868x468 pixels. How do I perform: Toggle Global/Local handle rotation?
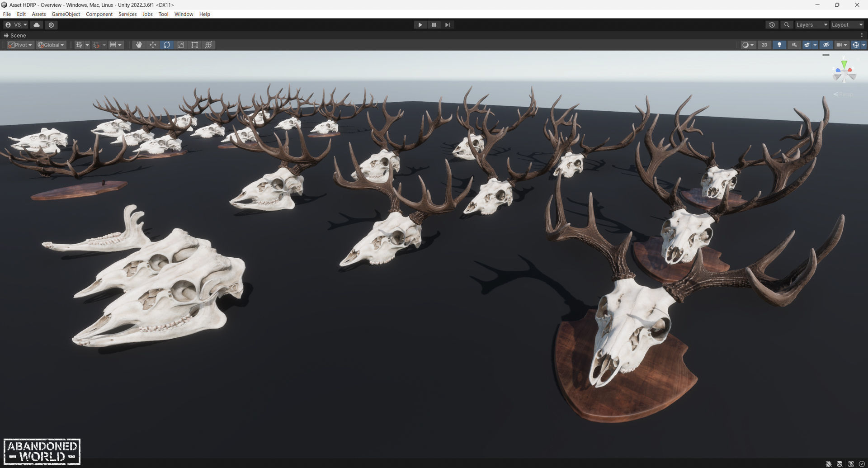coord(51,45)
